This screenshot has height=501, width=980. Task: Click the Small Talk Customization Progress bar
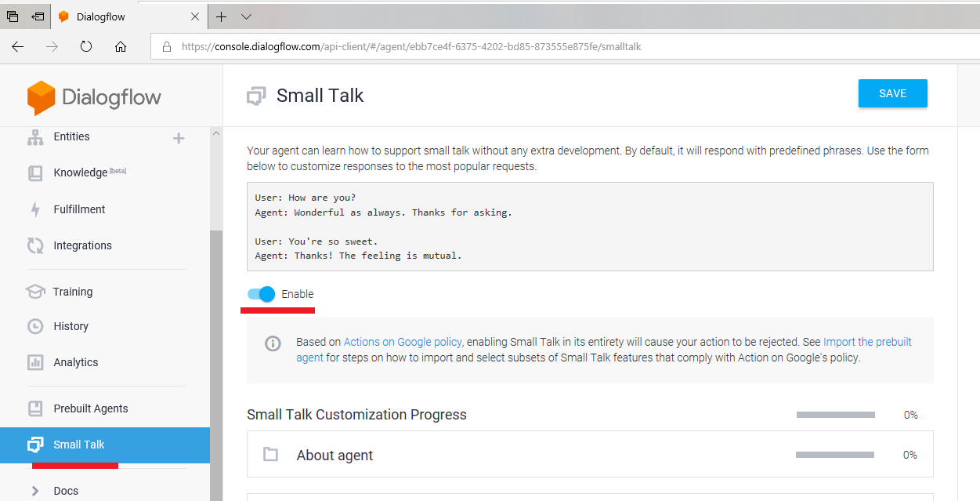[x=835, y=415]
